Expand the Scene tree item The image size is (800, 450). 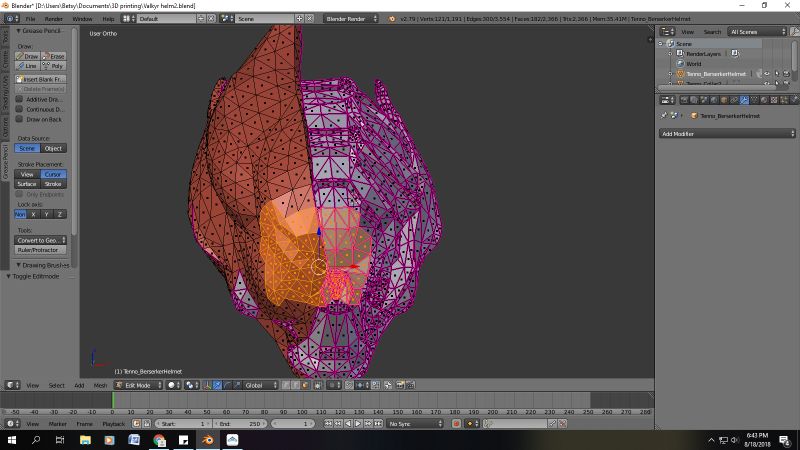click(661, 44)
